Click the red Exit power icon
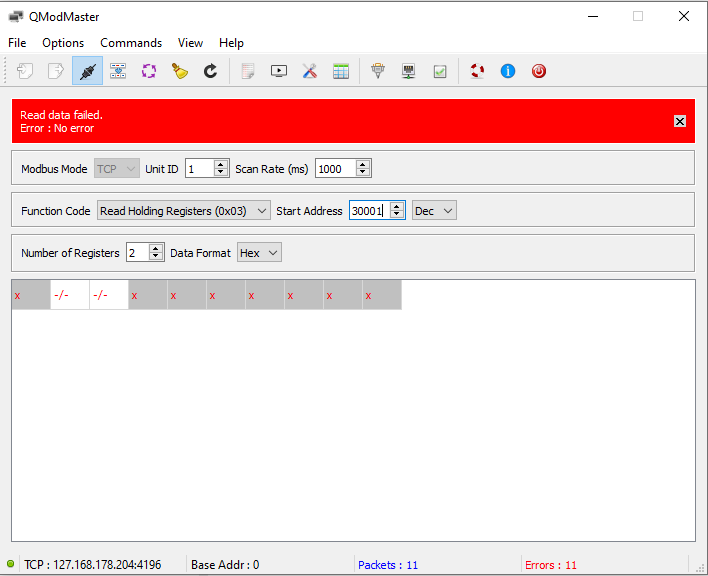The width and height of the screenshot is (708, 576). click(x=539, y=71)
